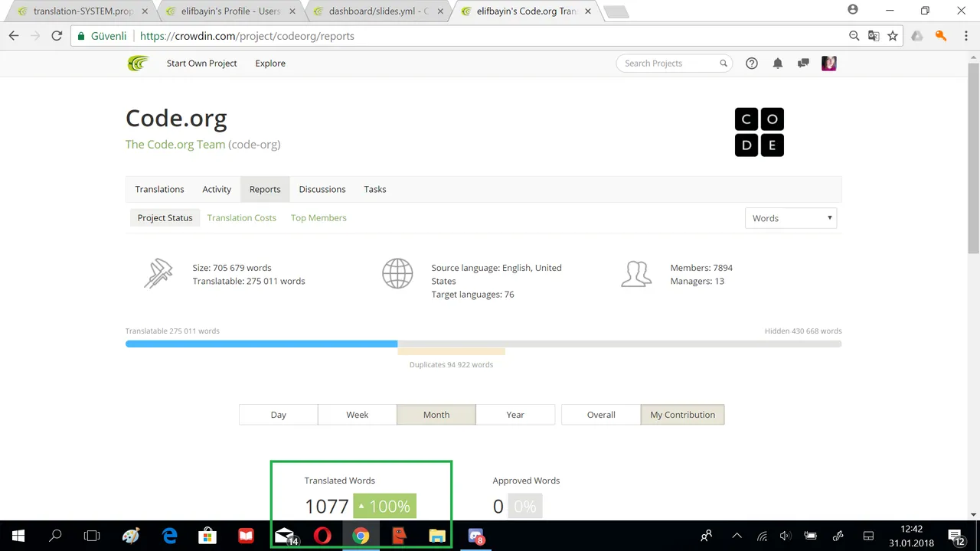Switch to Overall view
Image resolution: width=980 pixels, height=551 pixels.
[601, 415]
